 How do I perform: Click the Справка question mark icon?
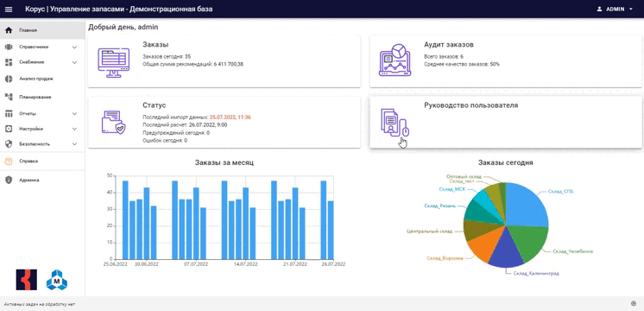[x=9, y=162]
